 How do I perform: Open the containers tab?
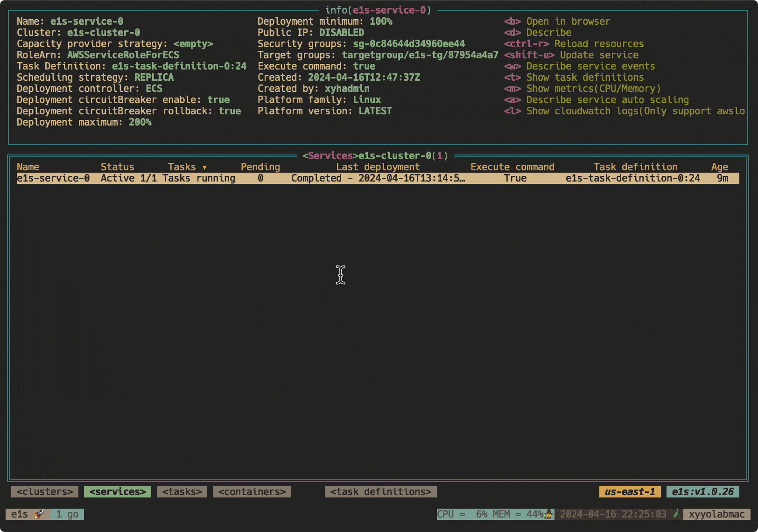pyautogui.click(x=252, y=492)
